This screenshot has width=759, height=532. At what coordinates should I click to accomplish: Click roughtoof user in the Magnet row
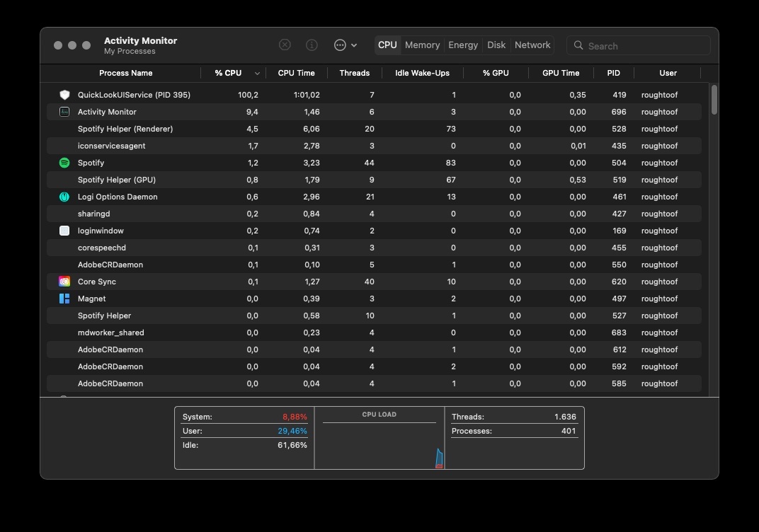tap(659, 299)
